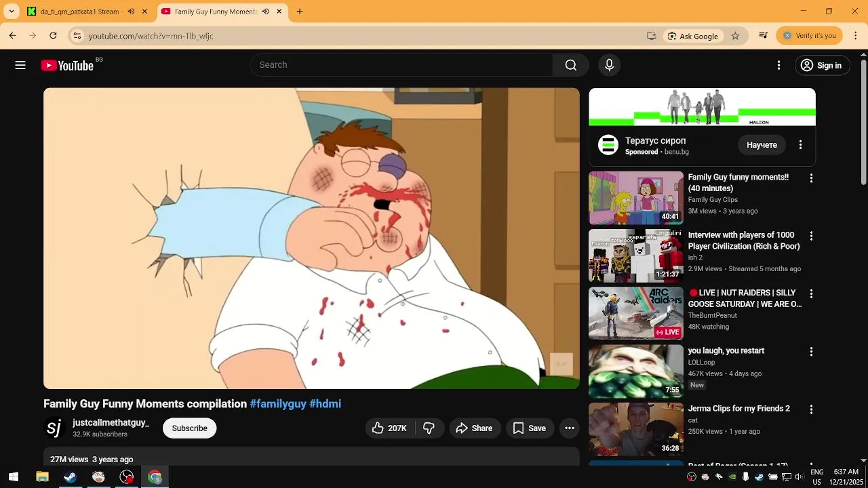Click the install or cast icon in address bar

(652, 36)
